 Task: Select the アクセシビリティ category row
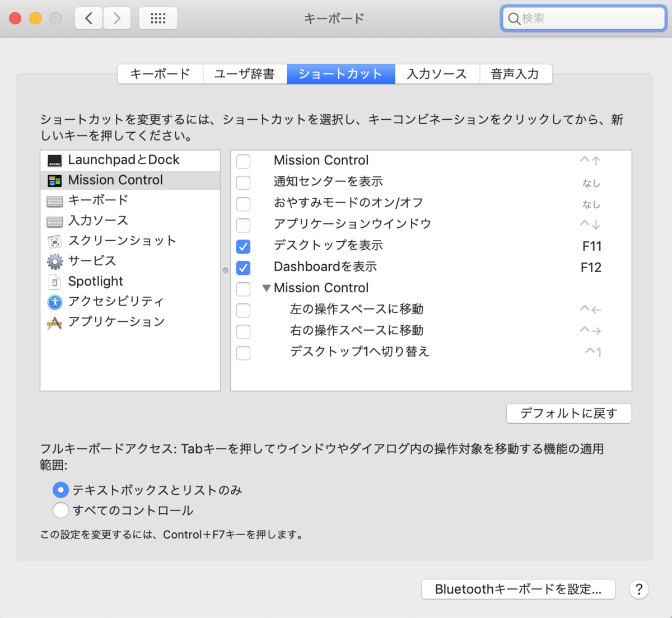coord(130,301)
